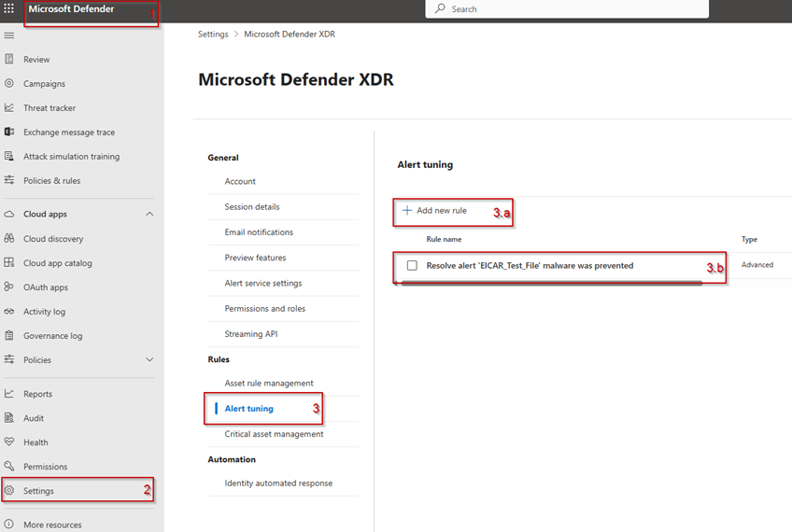Click the rule list horizontal scrollbar
This screenshot has width=792, height=532.
coord(550,283)
